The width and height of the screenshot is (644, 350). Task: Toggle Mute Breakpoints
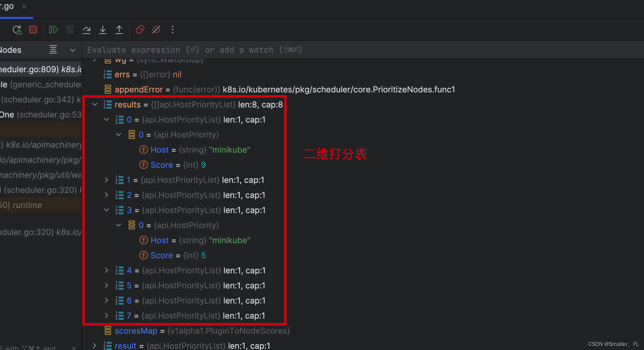pyautogui.click(x=156, y=30)
